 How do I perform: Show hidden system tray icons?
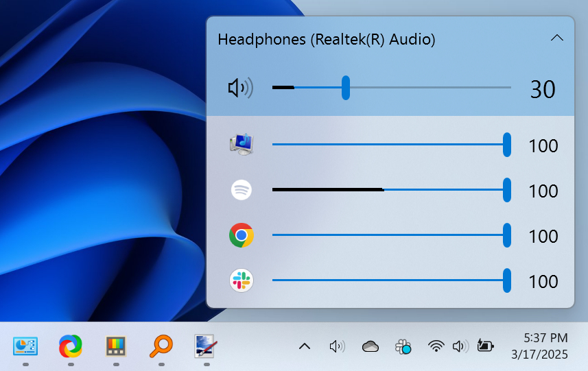point(304,346)
